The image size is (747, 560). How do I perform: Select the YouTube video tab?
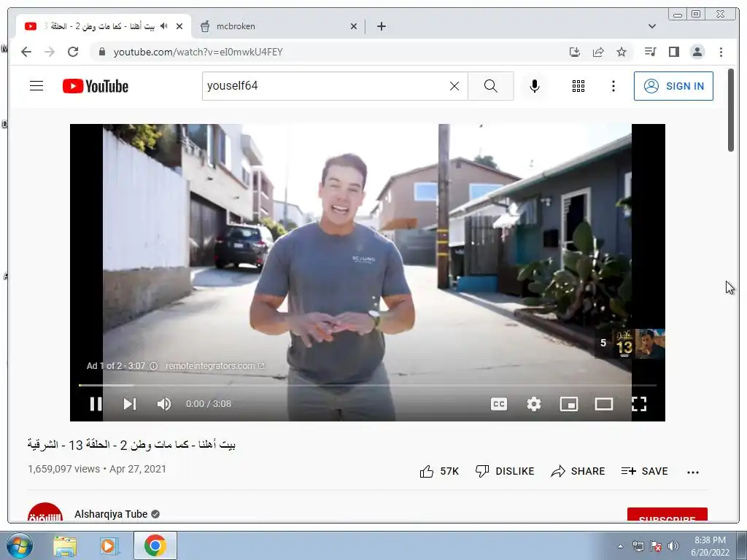coord(102,26)
